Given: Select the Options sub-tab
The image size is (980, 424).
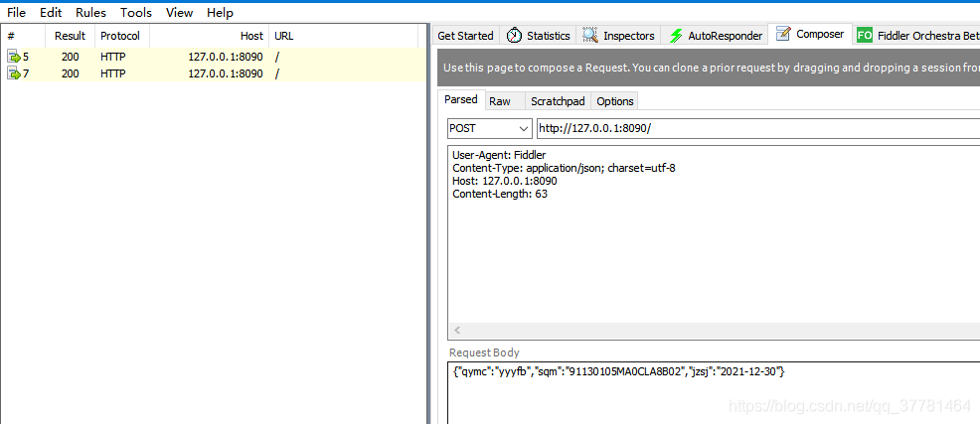Looking at the screenshot, I should 615,101.
